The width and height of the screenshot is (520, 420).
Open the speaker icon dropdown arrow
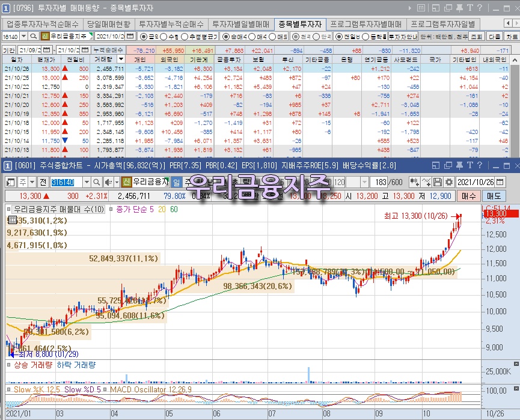coord(117,182)
